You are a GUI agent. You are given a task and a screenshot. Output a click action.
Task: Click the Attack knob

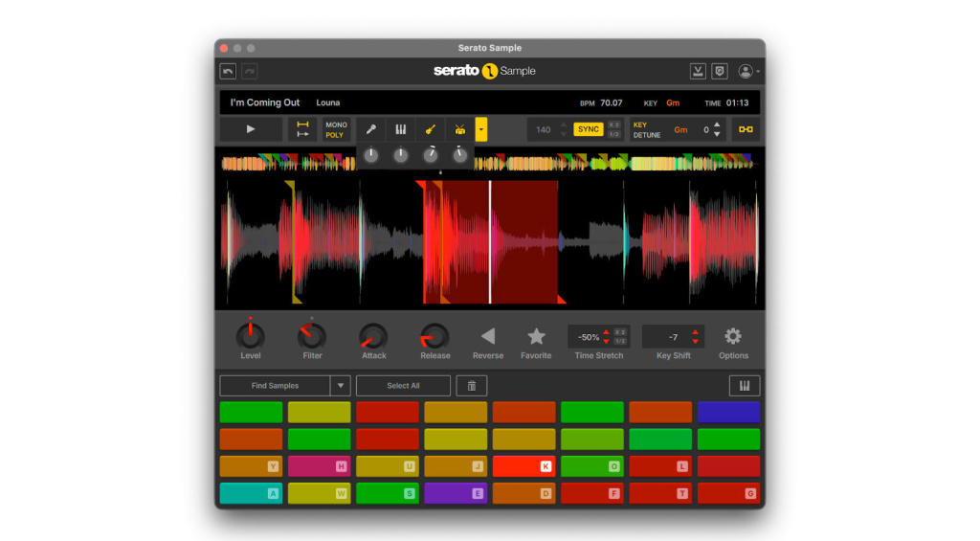point(373,336)
